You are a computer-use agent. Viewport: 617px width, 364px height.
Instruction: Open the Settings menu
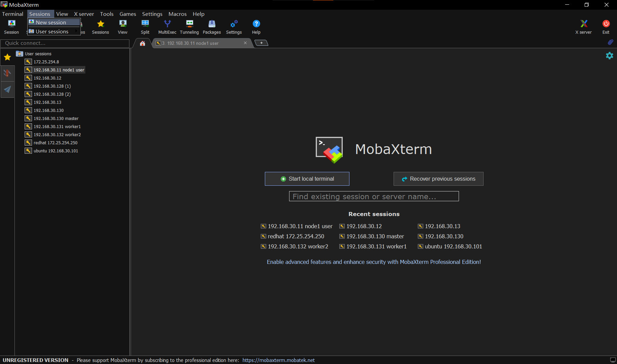tap(152, 14)
